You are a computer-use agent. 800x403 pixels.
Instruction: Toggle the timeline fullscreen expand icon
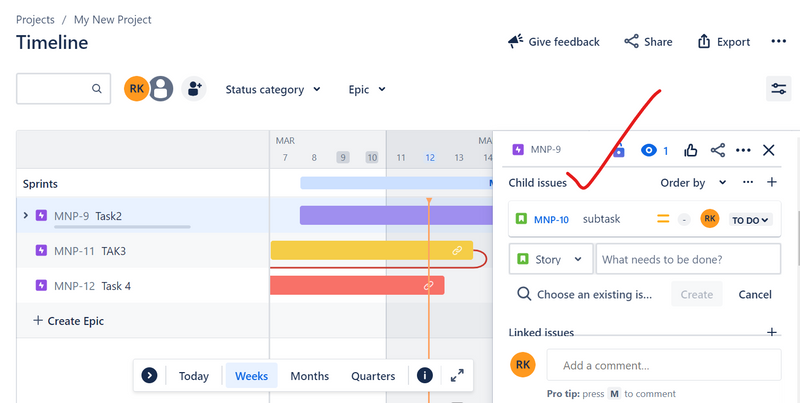pyautogui.click(x=457, y=376)
